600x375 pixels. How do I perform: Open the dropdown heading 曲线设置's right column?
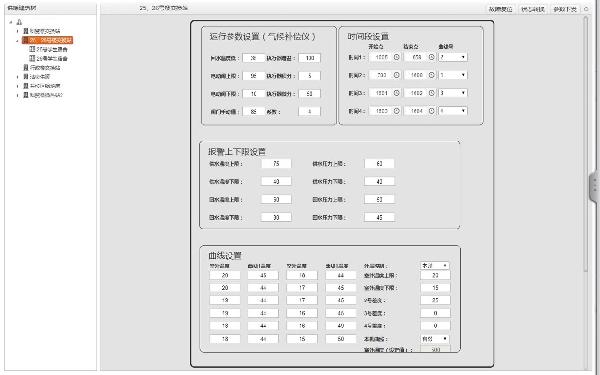point(435,266)
